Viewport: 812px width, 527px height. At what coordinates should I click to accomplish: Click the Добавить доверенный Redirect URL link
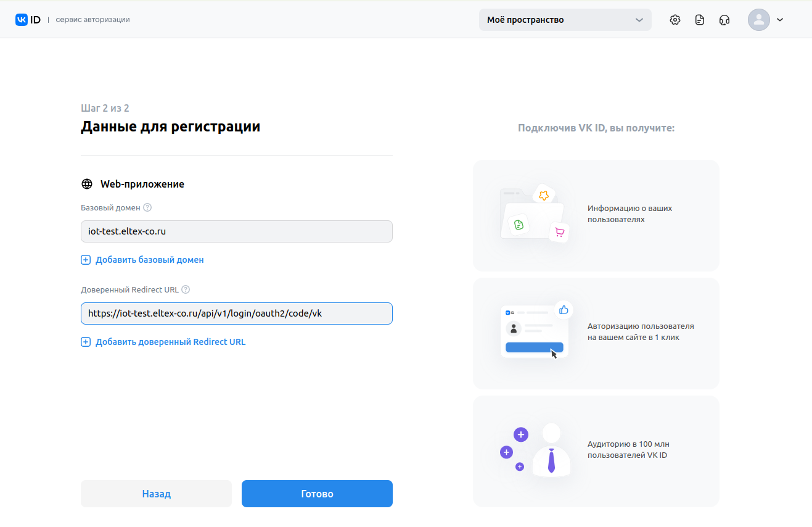click(170, 342)
